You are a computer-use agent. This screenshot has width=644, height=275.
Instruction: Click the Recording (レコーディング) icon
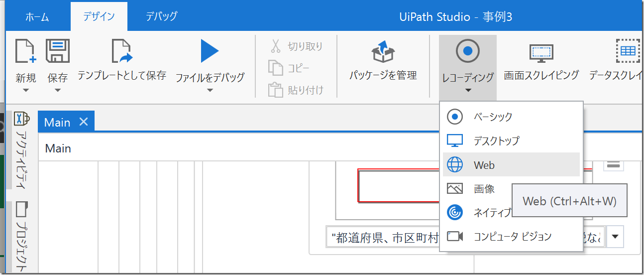[467, 51]
